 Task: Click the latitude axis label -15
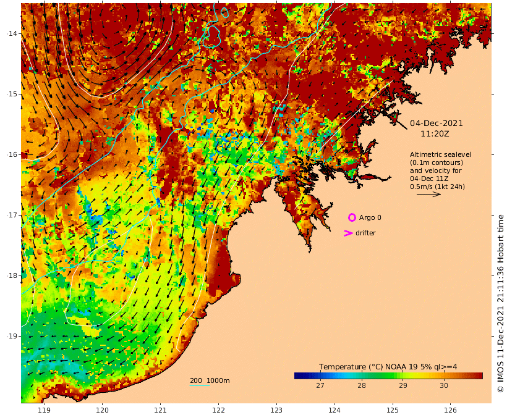click(x=12, y=94)
